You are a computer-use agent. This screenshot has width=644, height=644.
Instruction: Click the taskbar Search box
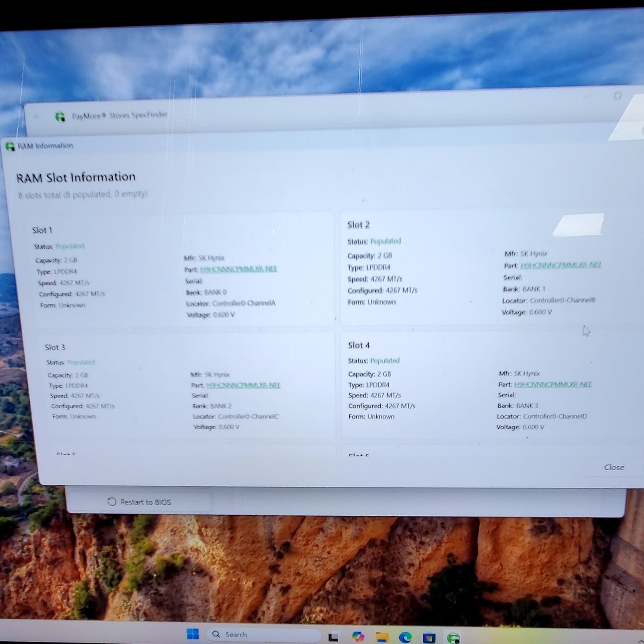[x=263, y=635]
